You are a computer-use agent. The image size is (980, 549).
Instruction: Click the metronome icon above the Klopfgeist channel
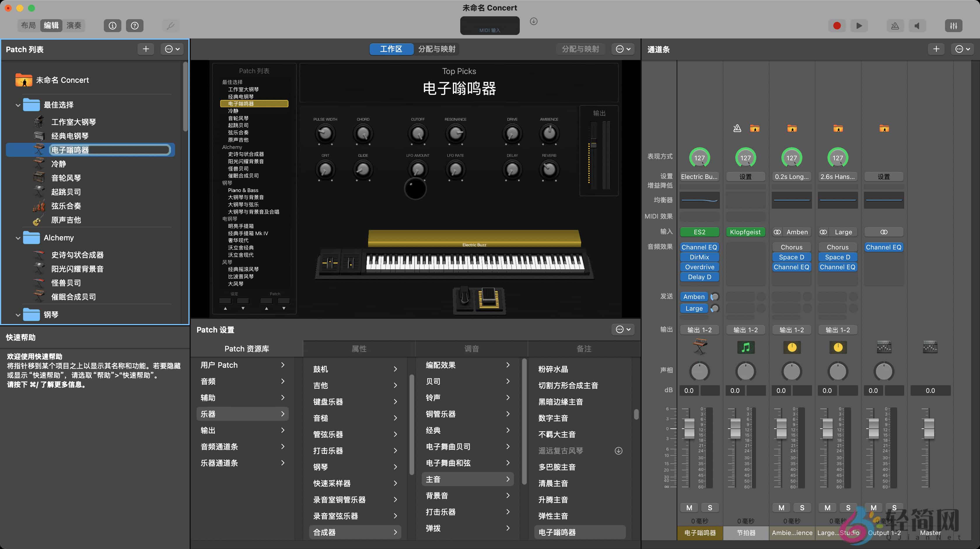point(737,128)
